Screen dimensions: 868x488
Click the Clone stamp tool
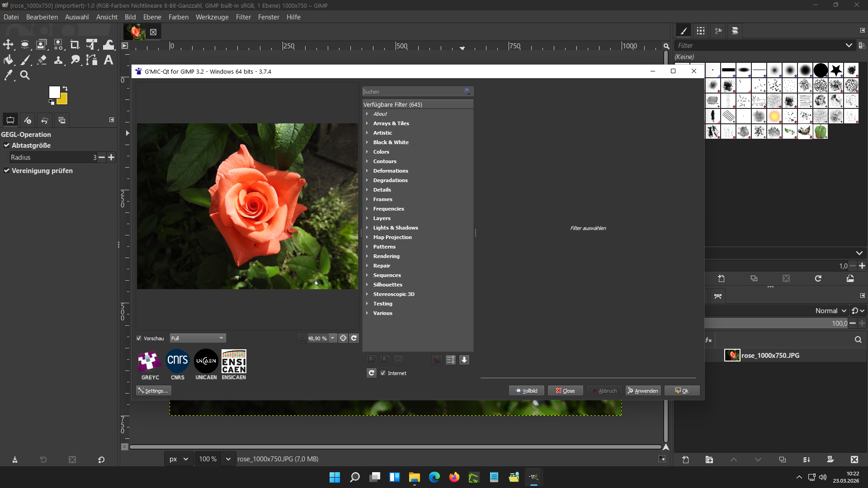click(58, 60)
